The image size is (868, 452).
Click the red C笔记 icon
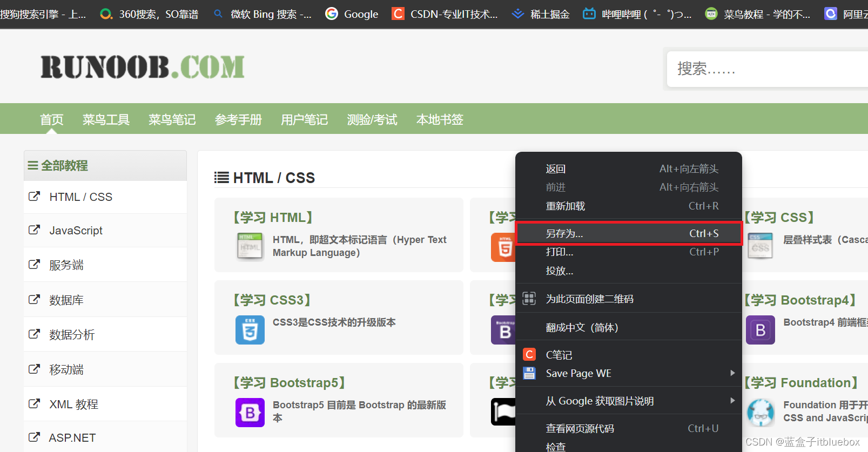point(529,354)
